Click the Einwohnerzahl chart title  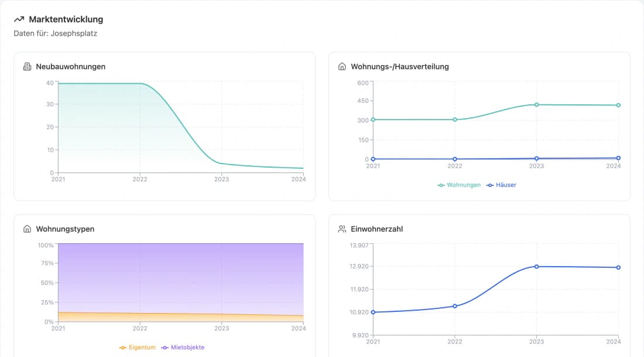376,229
